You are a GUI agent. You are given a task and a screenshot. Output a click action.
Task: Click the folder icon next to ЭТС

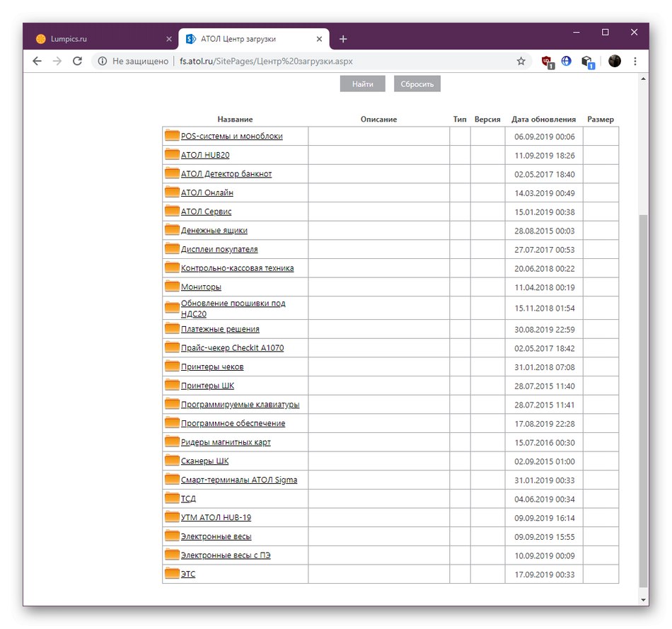coord(172,573)
